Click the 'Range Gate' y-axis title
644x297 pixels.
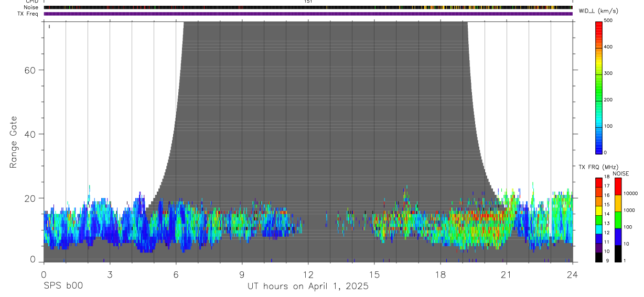point(14,142)
